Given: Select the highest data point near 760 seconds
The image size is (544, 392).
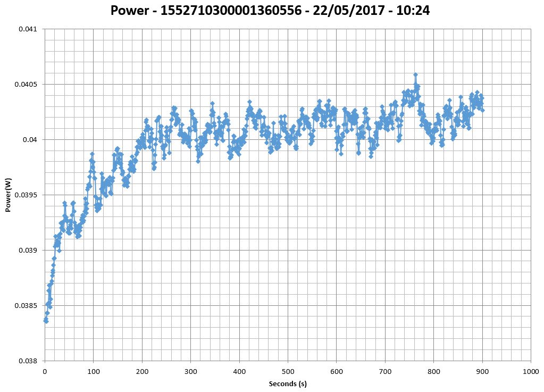Looking at the screenshot, I should tap(415, 75).
